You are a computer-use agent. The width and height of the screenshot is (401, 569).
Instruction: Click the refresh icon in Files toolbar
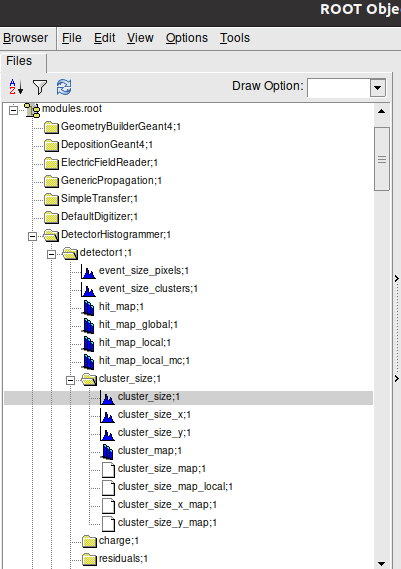point(64,87)
